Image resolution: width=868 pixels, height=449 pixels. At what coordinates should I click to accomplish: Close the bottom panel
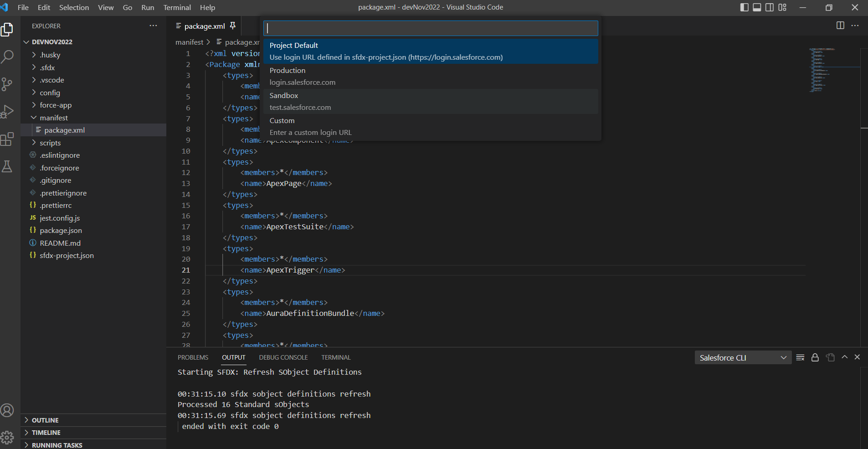pyautogui.click(x=857, y=357)
